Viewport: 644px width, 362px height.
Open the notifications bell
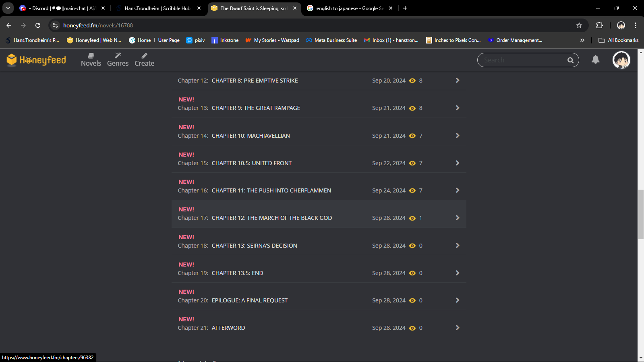(x=595, y=60)
